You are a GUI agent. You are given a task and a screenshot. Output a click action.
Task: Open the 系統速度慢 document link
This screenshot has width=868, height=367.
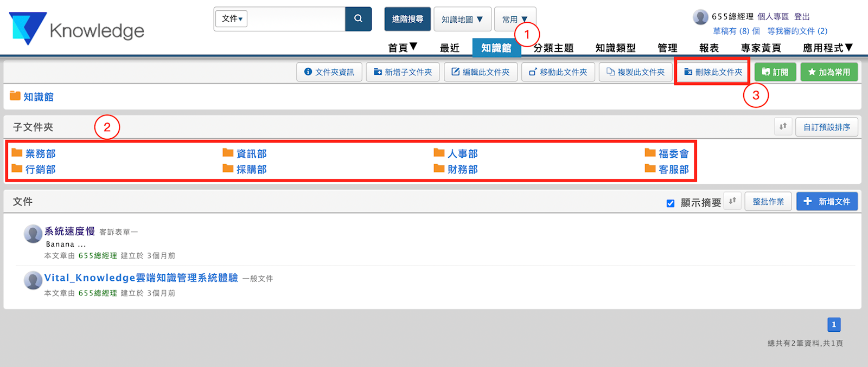[69, 231]
